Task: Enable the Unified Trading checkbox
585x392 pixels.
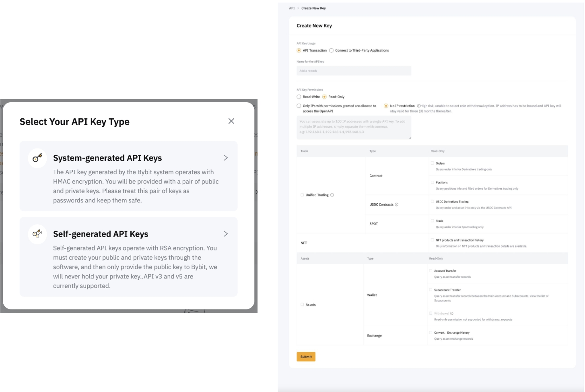Action: pyautogui.click(x=302, y=195)
